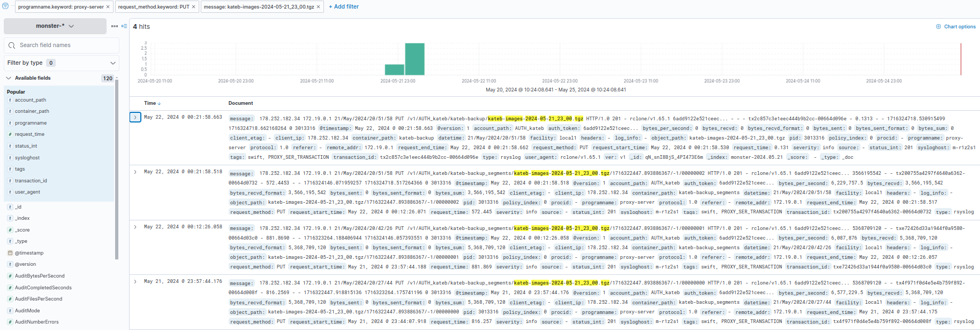Click the magnifier icon in field search
Screen dimensions: 980x330
(x=12, y=45)
